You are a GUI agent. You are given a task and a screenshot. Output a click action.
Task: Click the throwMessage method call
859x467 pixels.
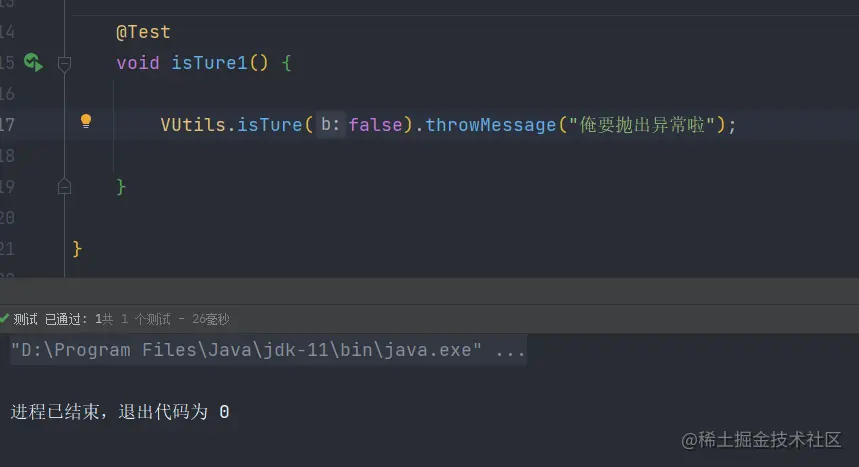[490, 125]
